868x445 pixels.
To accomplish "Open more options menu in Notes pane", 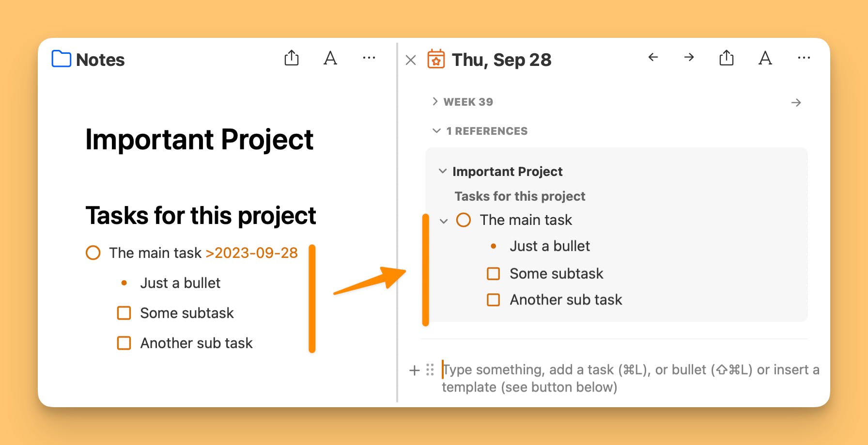I will (x=369, y=58).
